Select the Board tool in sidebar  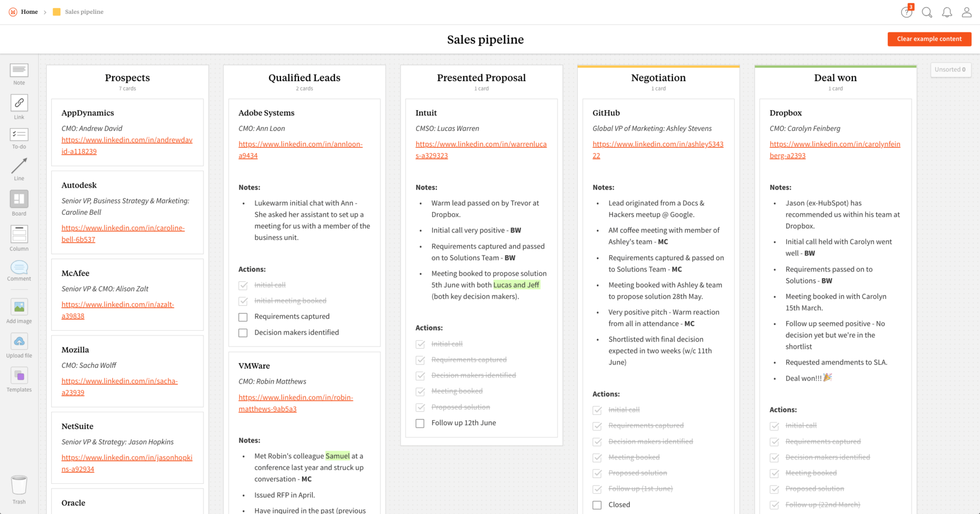19,203
